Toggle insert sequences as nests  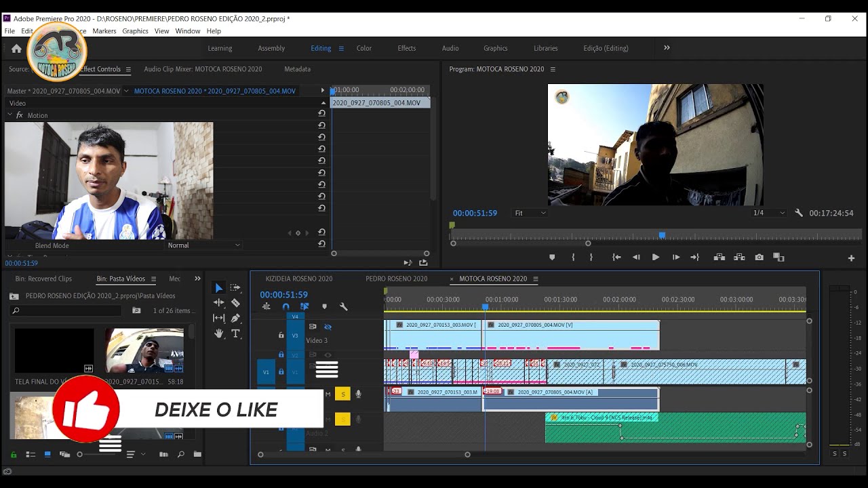click(266, 306)
